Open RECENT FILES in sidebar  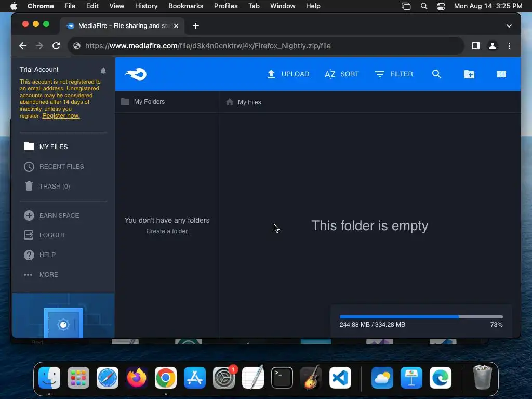click(54, 167)
